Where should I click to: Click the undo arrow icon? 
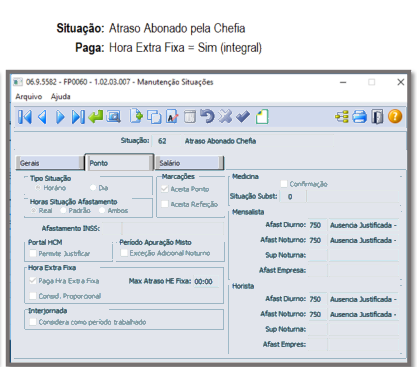[207, 117]
